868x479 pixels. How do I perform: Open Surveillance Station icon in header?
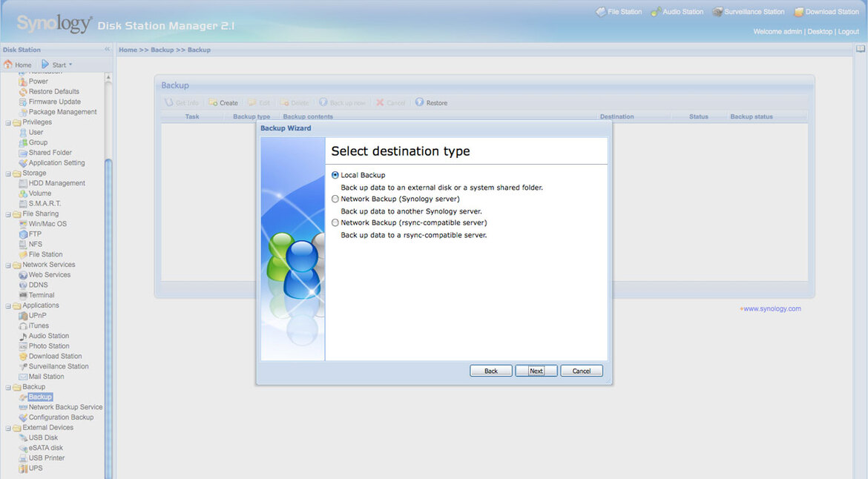(x=717, y=12)
